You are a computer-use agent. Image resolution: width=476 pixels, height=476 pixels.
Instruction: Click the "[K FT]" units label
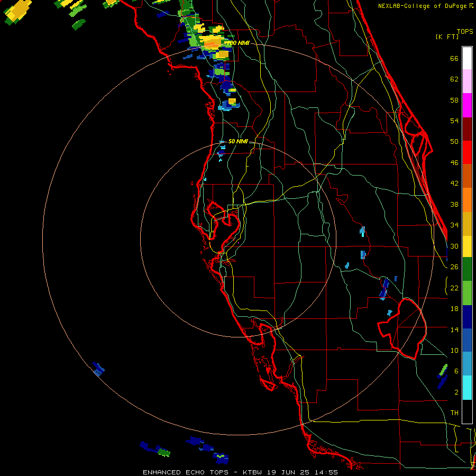pos(447,36)
